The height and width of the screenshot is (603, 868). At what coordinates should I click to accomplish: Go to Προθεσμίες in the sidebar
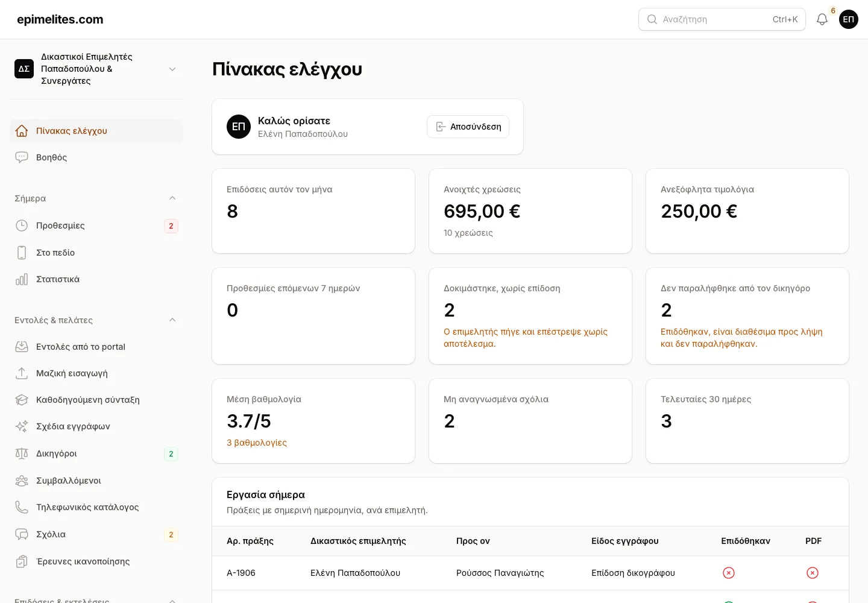click(x=96, y=226)
